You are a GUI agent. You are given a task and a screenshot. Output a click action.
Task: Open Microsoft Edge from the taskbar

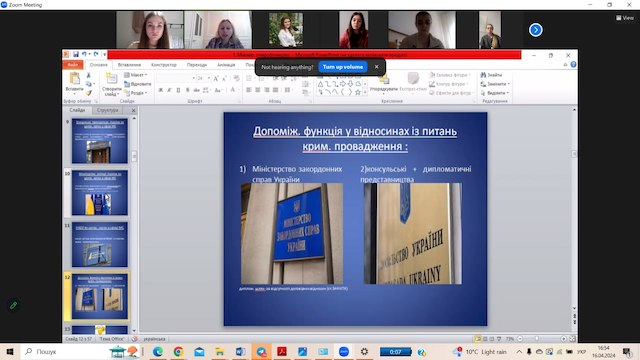[x=158, y=351]
